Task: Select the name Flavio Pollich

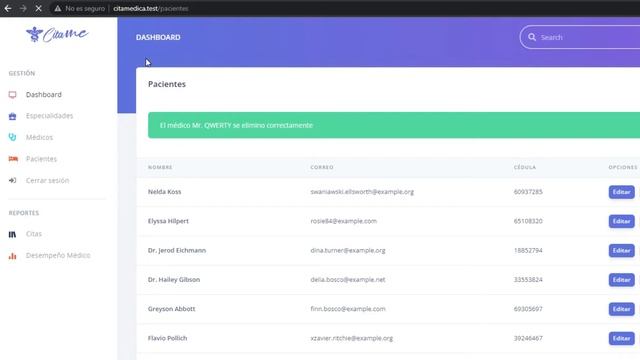Action: [167, 338]
